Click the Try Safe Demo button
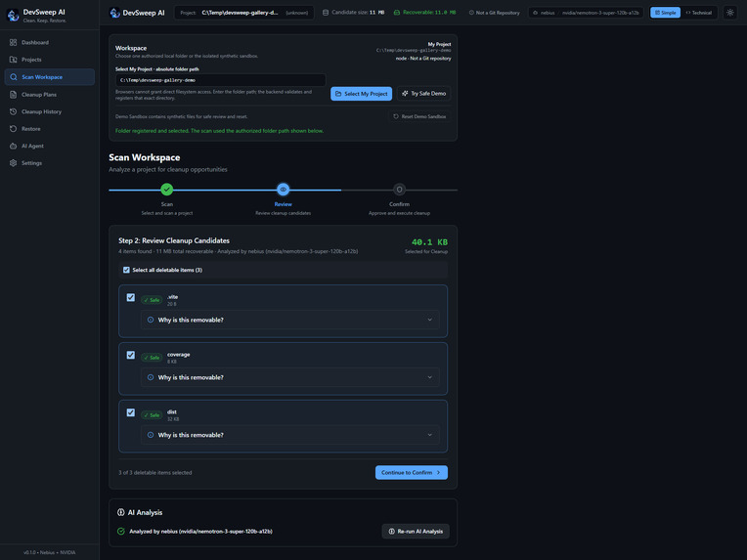747x560 pixels. click(423, 94)
